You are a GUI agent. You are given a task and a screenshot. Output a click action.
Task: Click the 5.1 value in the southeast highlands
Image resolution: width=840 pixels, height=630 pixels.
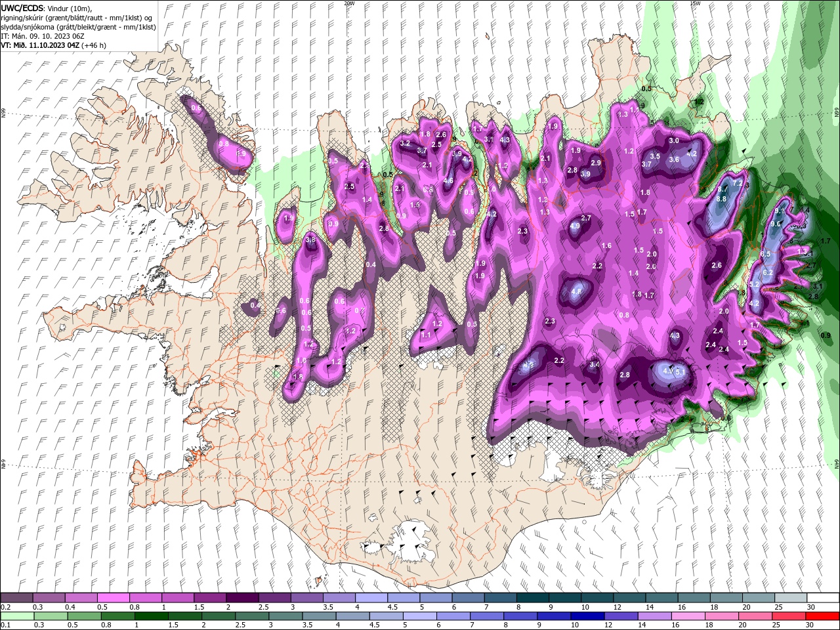[681, 372]
